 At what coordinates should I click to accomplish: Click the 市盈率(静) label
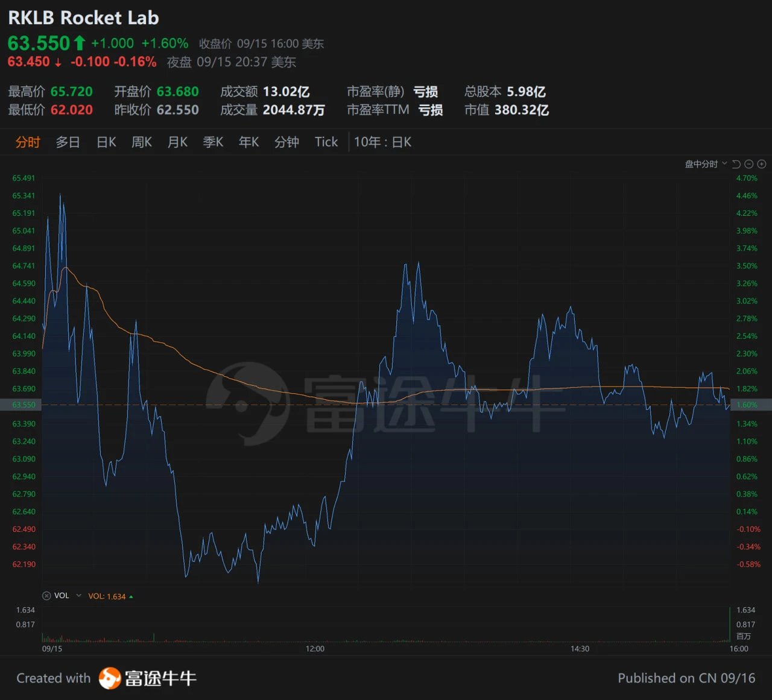[375, 92]
